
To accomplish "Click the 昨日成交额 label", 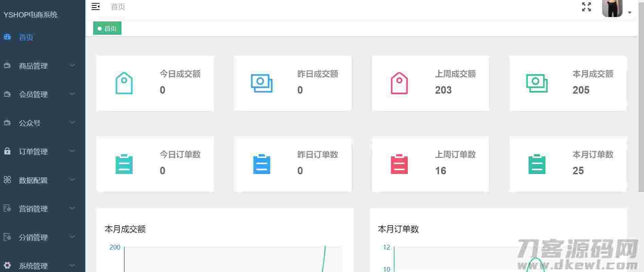I will 318,74.
